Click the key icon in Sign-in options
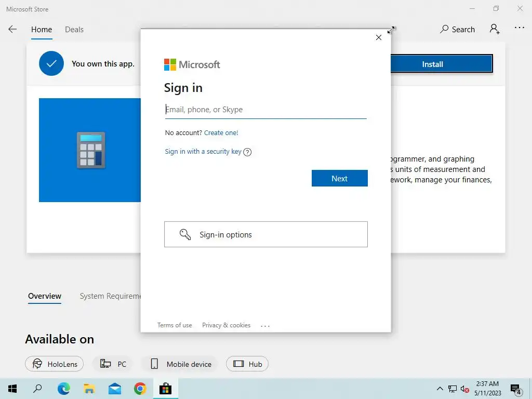The width and height of the screenshot is (532, 399). pos(185,234)
